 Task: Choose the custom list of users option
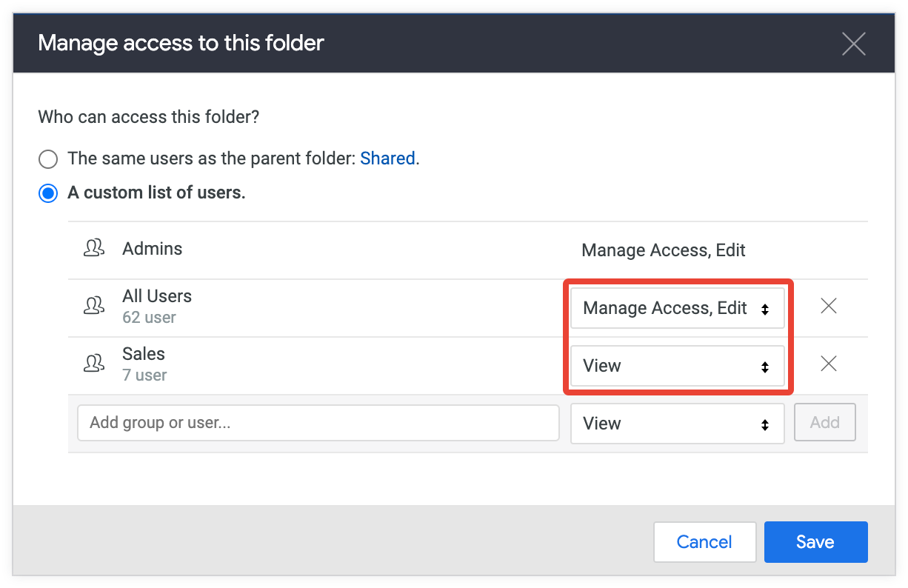point(48,194)
